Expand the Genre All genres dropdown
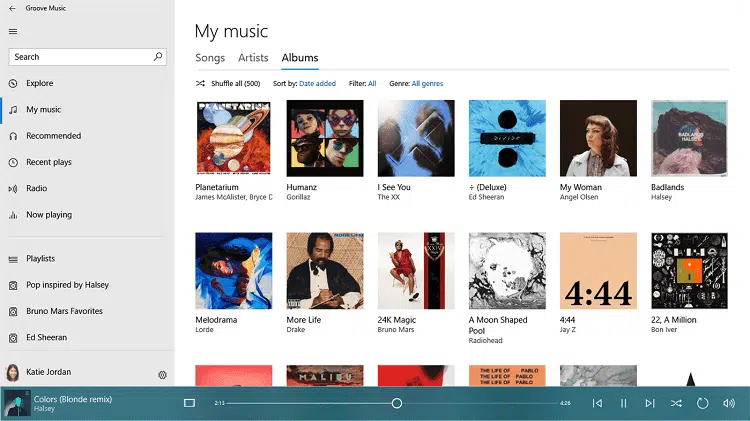 (427, 83)
